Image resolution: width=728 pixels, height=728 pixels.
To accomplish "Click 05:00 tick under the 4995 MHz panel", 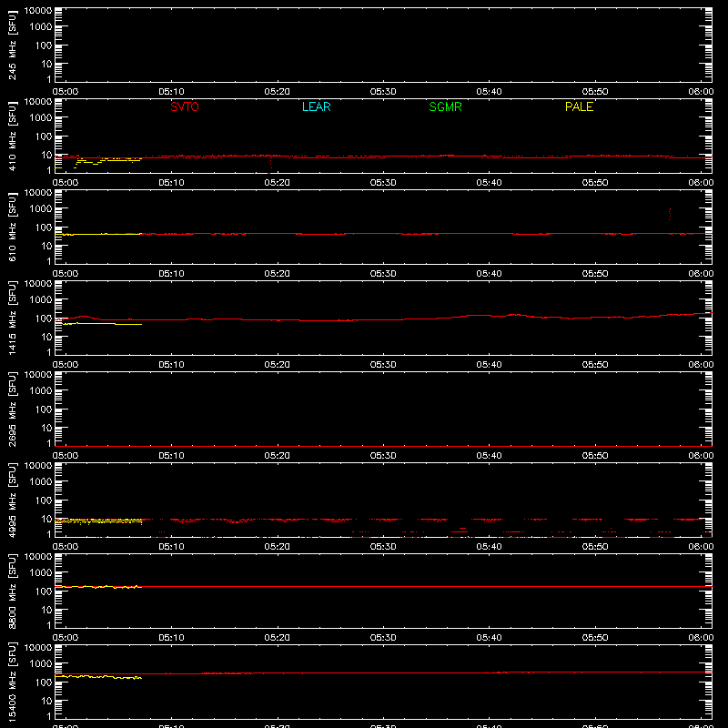I will [65, 547].
